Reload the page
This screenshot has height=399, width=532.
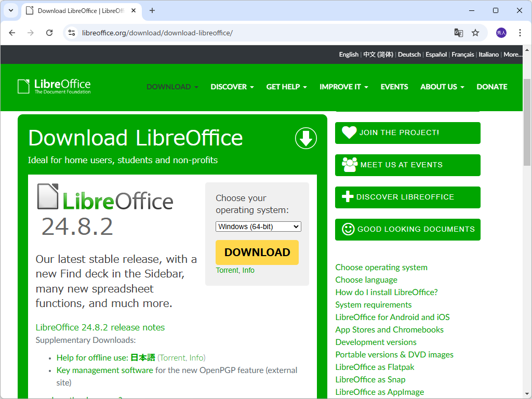pos(49,32)
